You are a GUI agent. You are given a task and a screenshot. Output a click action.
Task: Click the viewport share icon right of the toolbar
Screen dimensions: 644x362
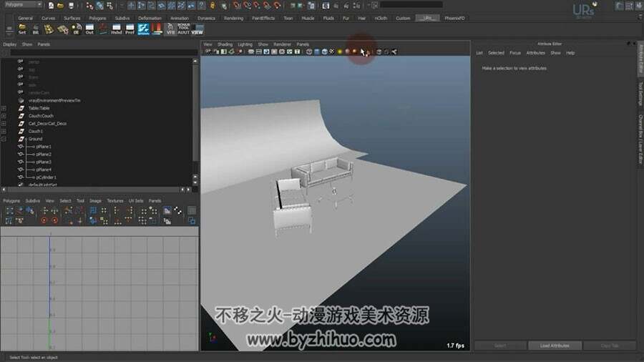point(394,52)
